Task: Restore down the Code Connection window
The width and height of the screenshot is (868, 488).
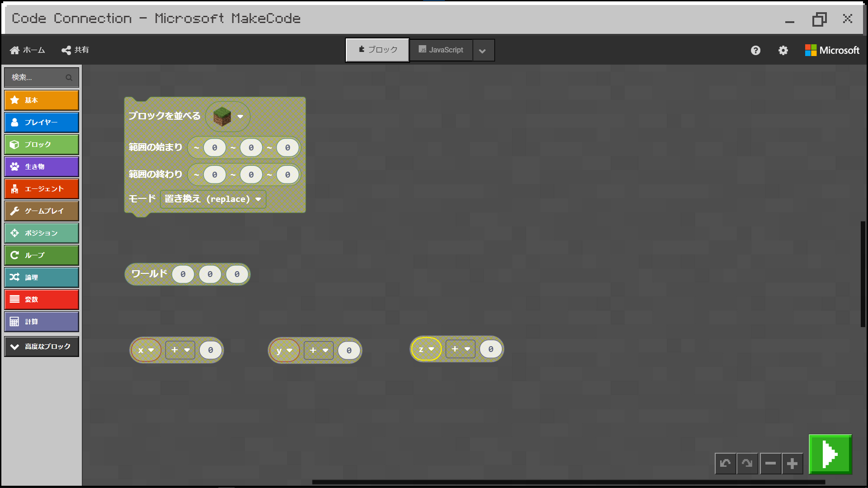Action: [x=819, y=19]
